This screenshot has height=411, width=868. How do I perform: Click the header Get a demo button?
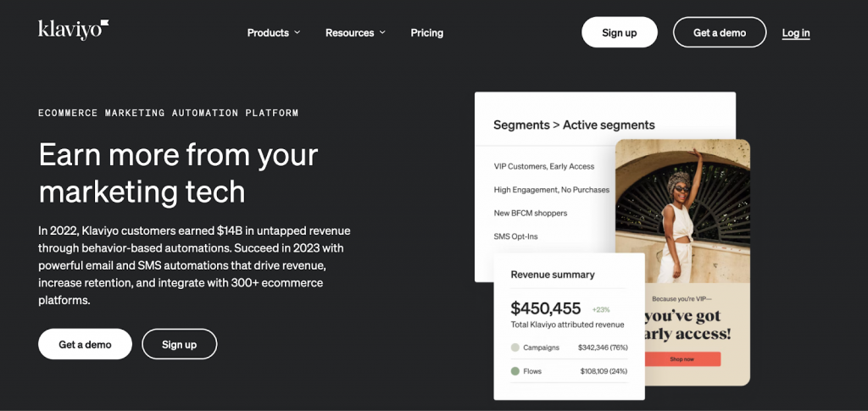click(x=719, y=32)
